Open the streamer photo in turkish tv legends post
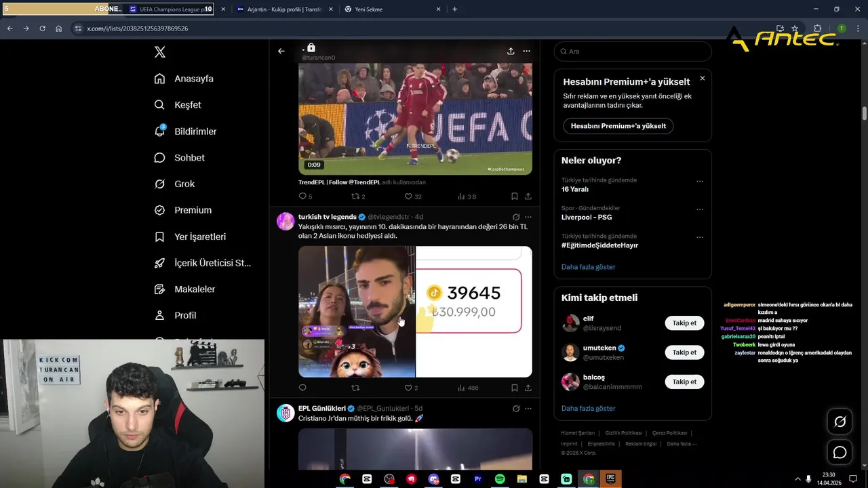Screen dimensions: 868x488 tap(357, 312)
